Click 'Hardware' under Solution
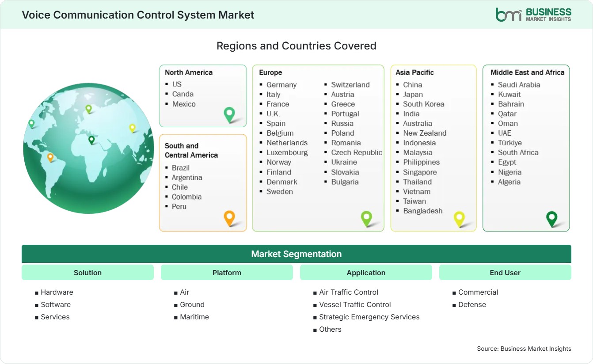Screen dimensions: 593x364 tap(57, 292)
